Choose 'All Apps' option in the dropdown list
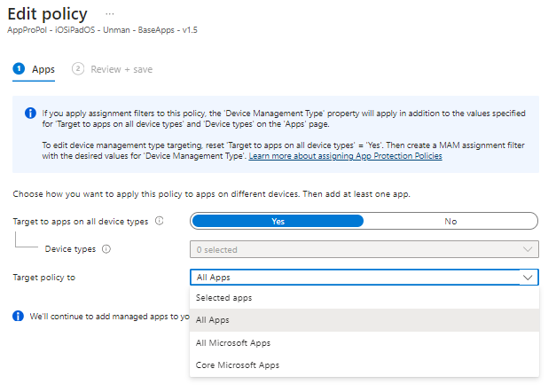Screen dimensions: 556x392 364,320
